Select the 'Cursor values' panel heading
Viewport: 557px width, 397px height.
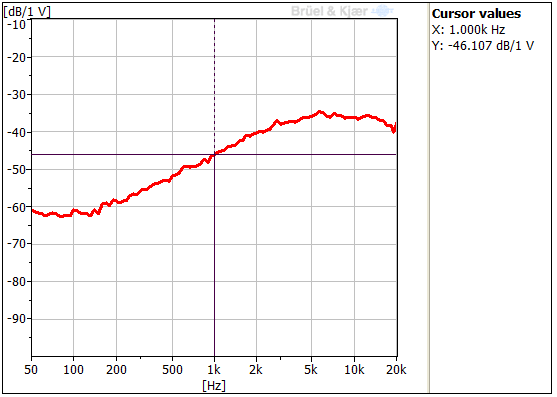476,13
